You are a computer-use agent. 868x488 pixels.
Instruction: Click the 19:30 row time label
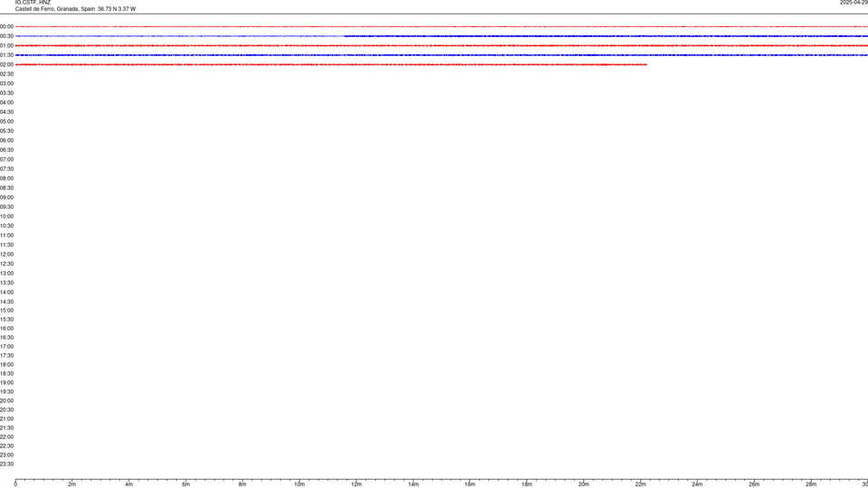click(x=6, y=391)
